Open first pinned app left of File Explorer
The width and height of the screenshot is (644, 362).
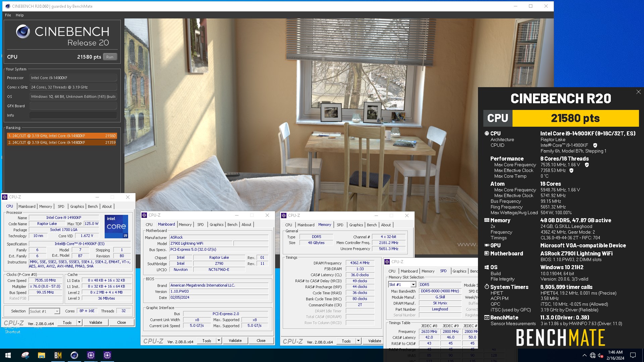25,355
